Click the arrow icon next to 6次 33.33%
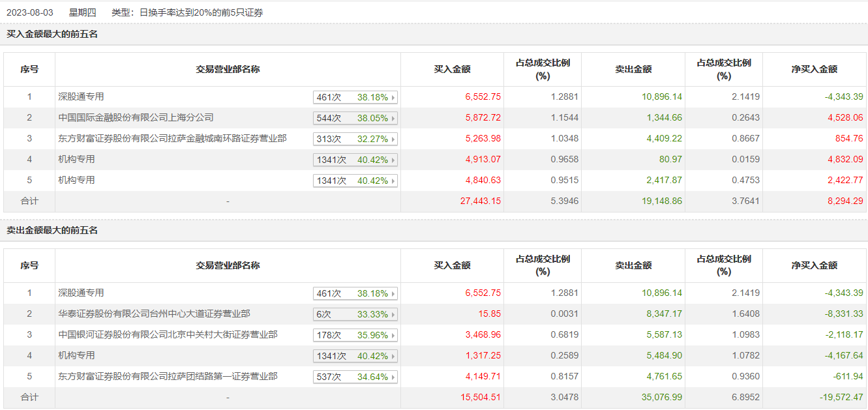This screenshot has height=410, width=868. [393, 315]
